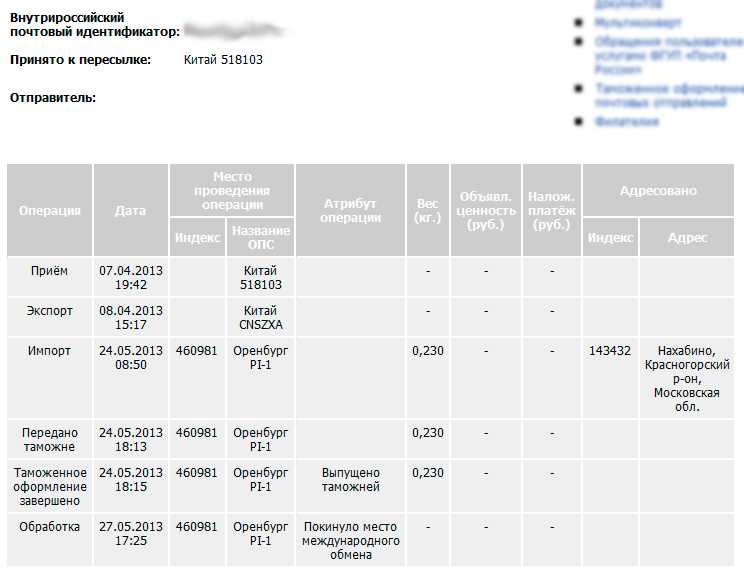This screenshot has height=580, width=744.
Task: Click weight '0,230' in the Импорт row
Action: 428,351
